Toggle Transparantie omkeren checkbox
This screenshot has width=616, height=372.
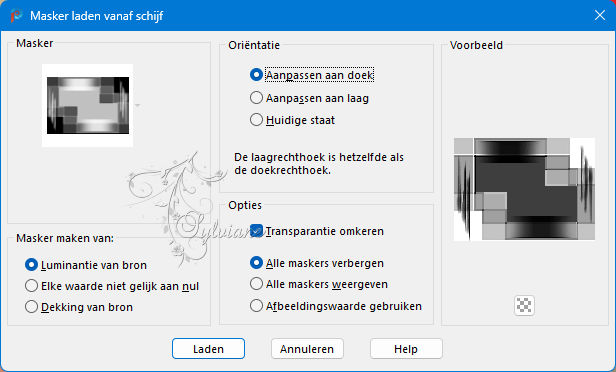coord(317,231)
